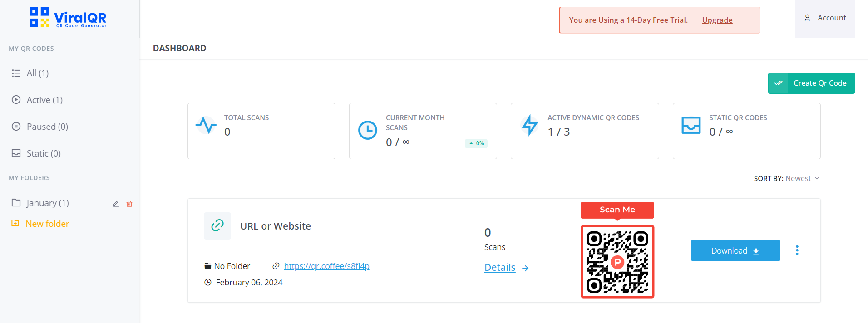Click the chain icon beside short URL

(276, 266)
